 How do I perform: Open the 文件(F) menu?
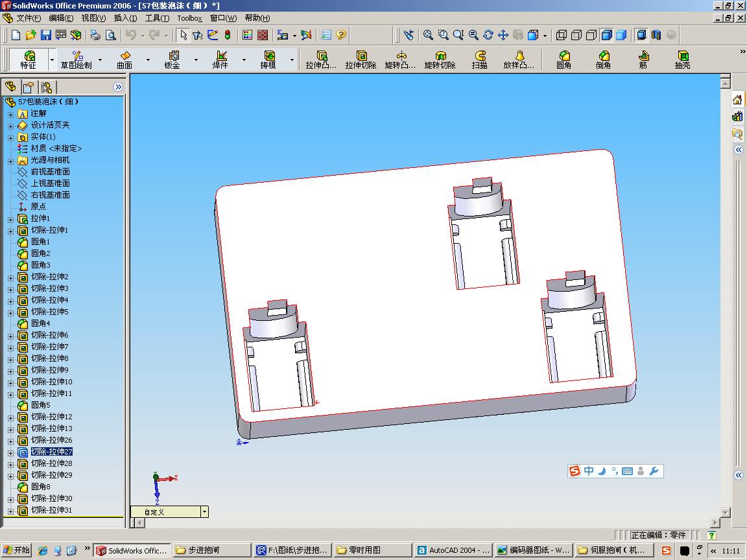[29, 18]
